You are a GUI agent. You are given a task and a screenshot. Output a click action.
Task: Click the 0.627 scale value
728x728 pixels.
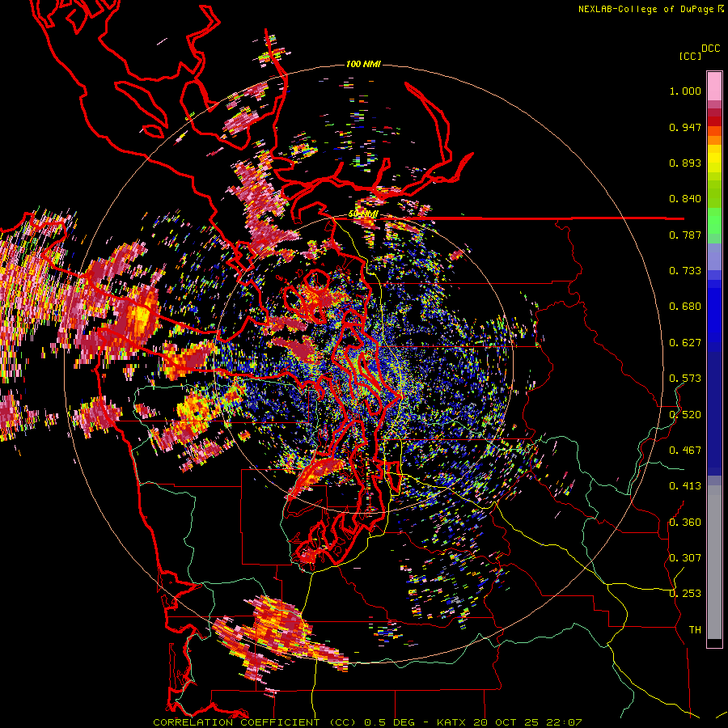[x=685, y=343]
